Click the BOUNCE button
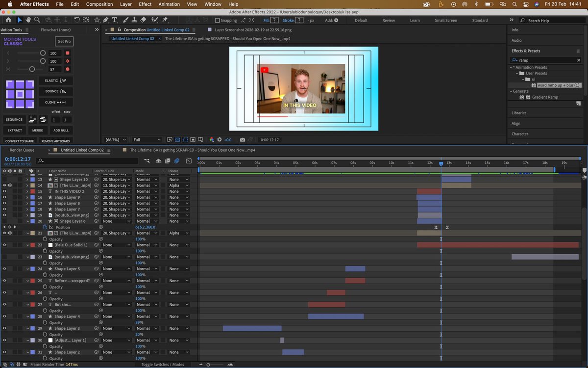 pos(56,91)
